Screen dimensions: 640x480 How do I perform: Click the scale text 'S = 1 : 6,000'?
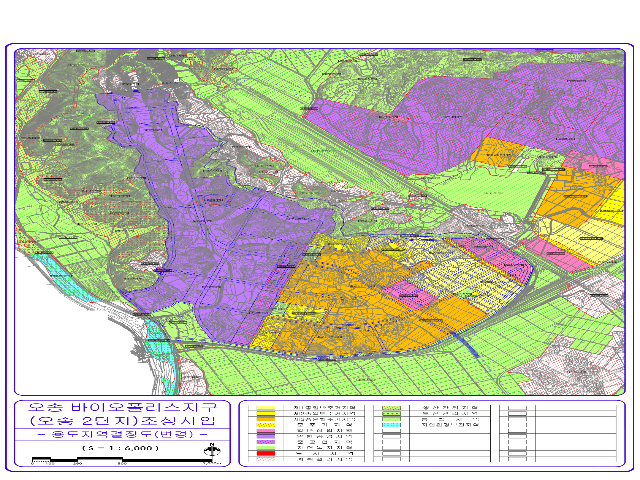click(122, 449)
